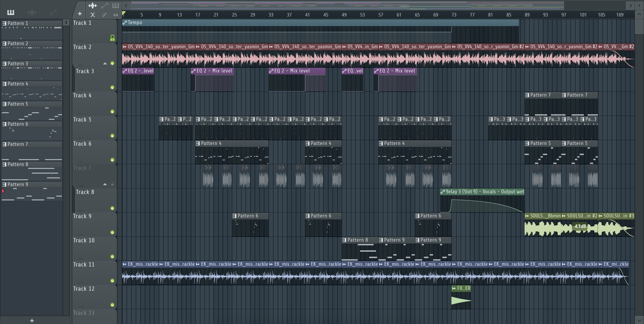Collapse Track 2 group with triangle
Image resolution: width=644 pixels, height=324 pixels.
click(105, 64)
